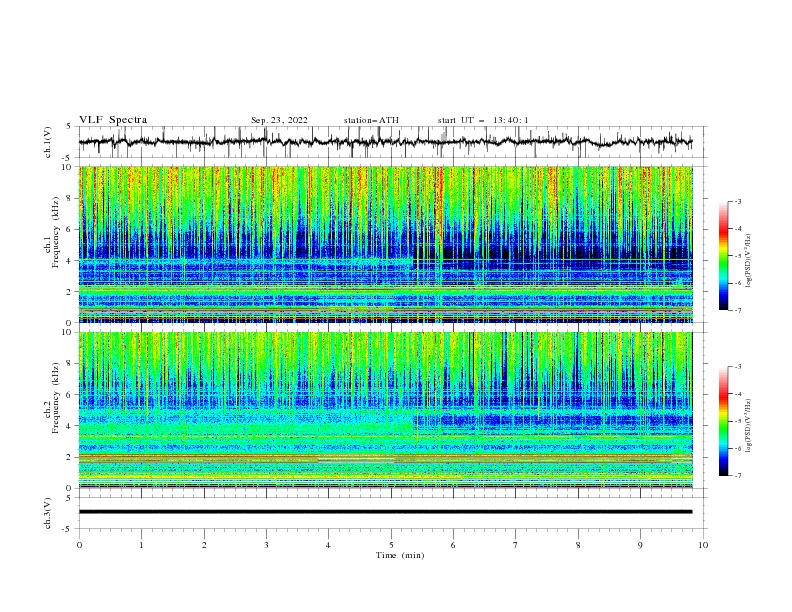Click the "Time (min)" axis title
The height and width of the screenshot is (612, 792).
pos(400,555)
